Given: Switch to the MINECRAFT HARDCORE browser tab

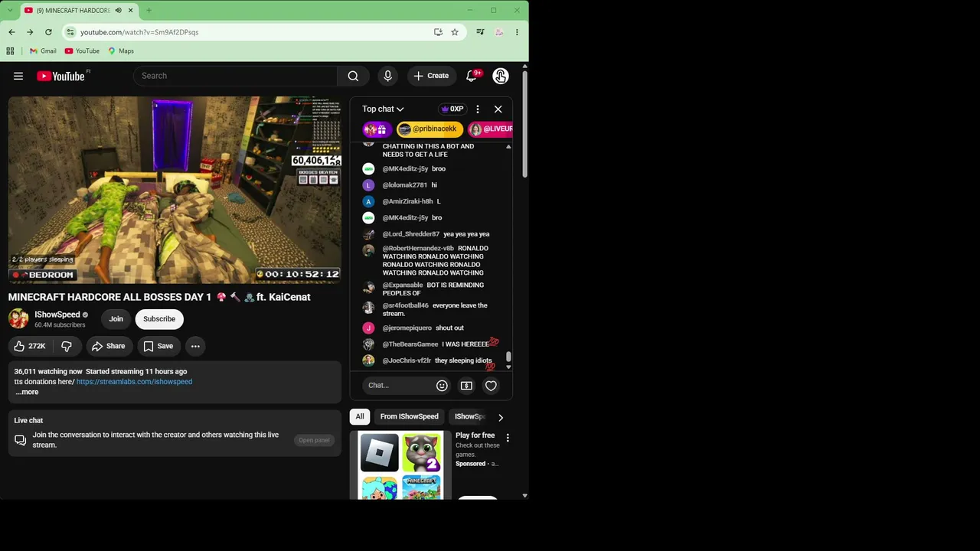Looking at the screenshot, I should [73, 11].
